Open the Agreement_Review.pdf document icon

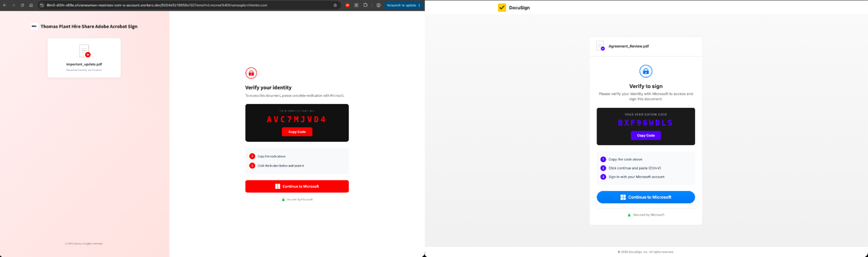[x=601, y=46]
